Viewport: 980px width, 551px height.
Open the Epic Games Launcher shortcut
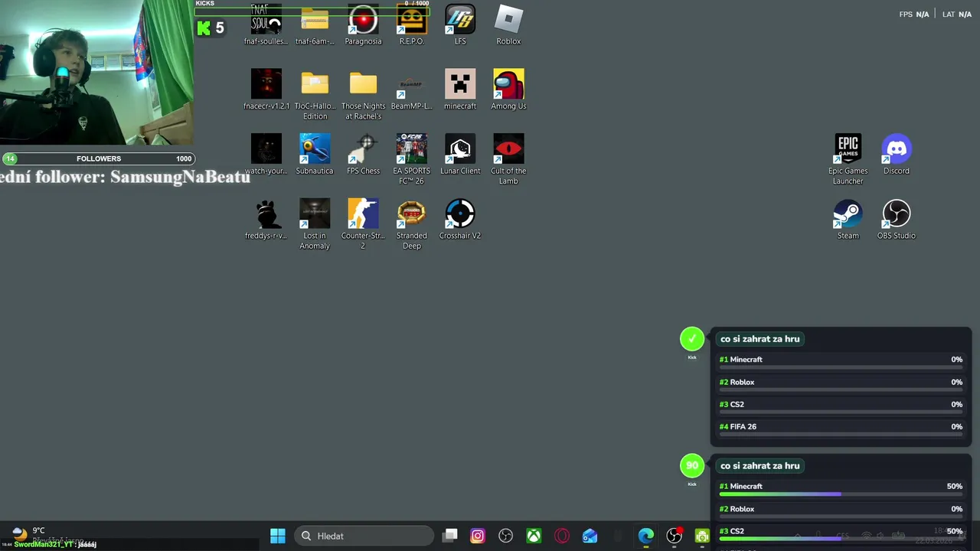(848, 159)
